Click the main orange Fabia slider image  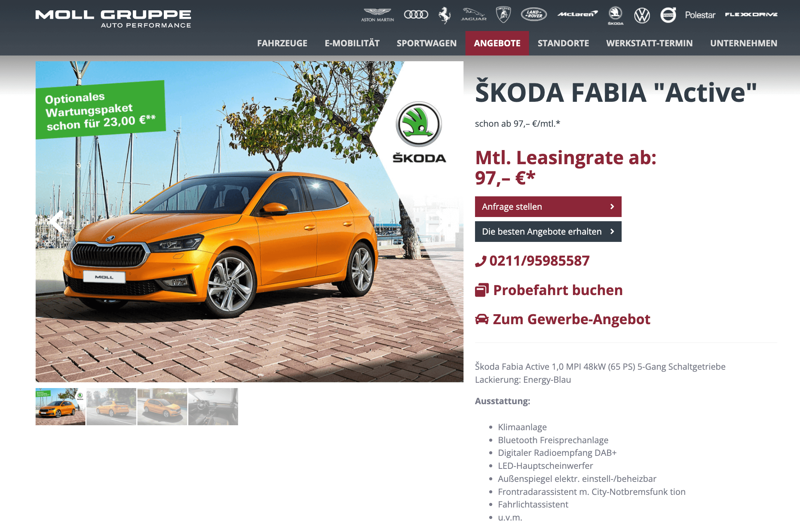250,222
